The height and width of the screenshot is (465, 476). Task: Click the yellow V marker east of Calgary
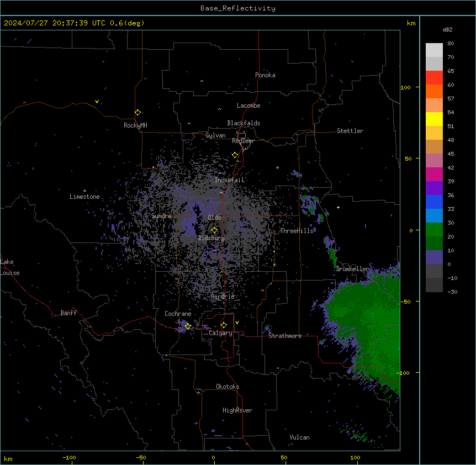(x=237, y=323)
